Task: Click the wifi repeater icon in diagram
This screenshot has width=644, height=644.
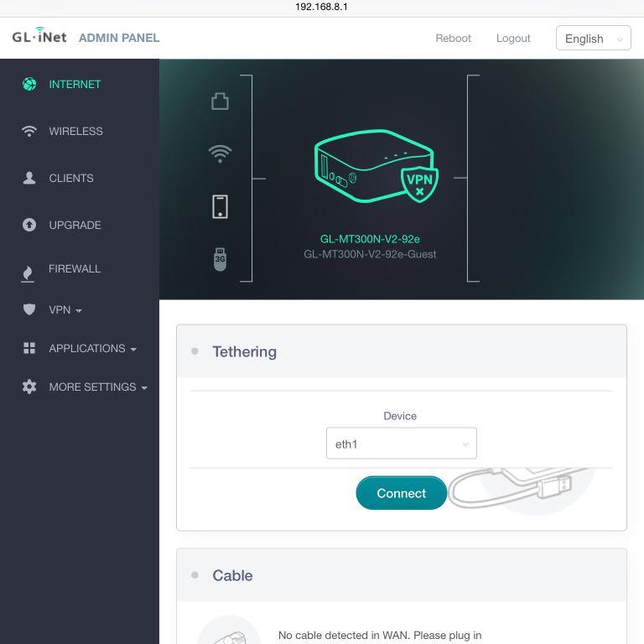Action: tap(220, 153)
